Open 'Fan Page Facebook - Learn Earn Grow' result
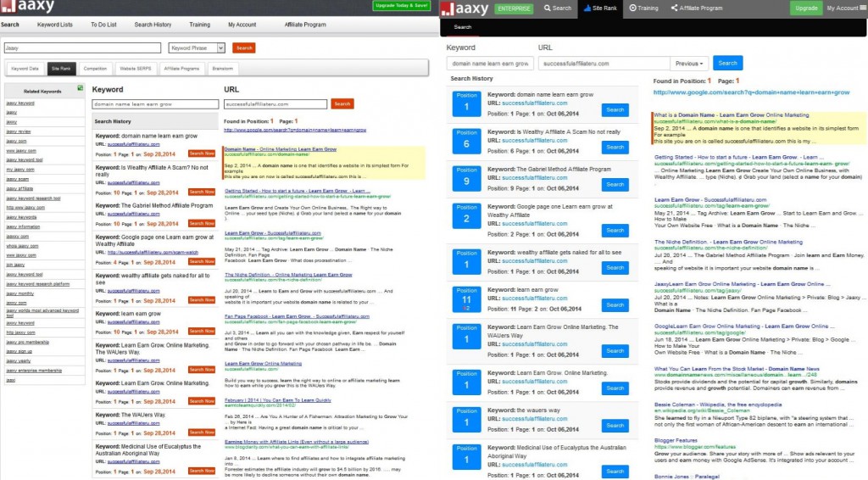868x480 pixels. [x=297, y=316]
